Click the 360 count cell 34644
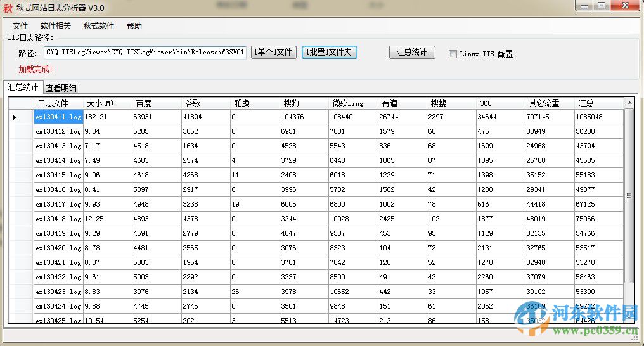 point(501,117)
